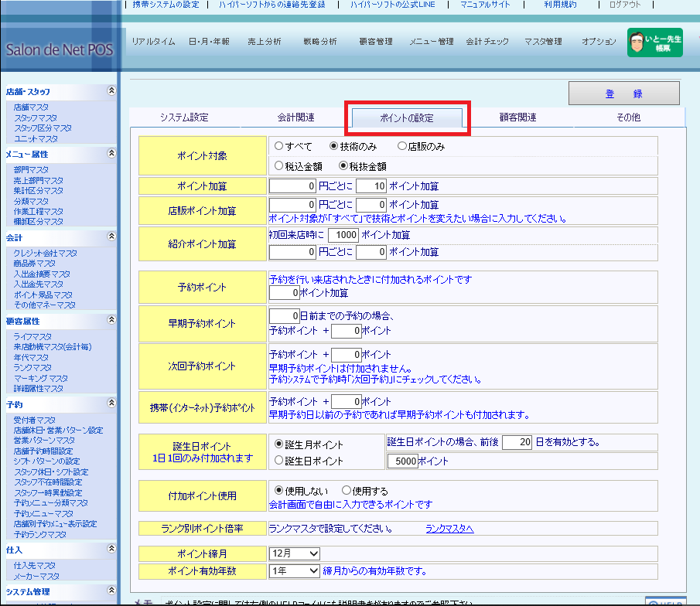This screenshot has height=606, width=700.
Task: Switch to the 会計関連 tab
Action: 295,117
